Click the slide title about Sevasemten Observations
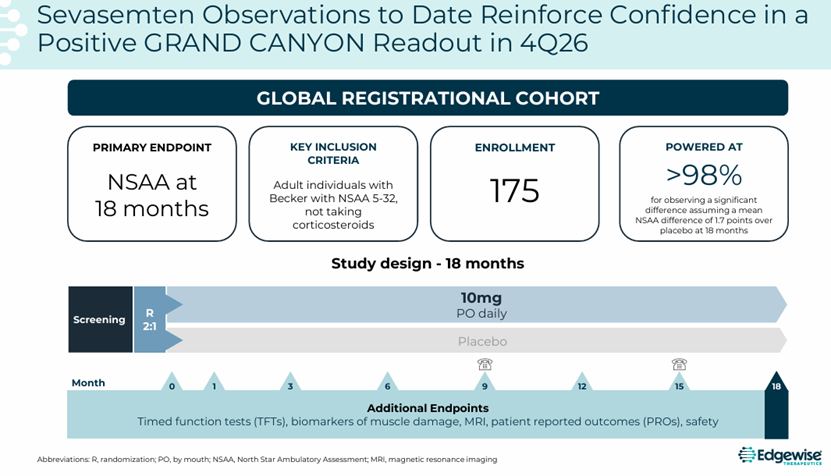Screen dimensions: 831x476 tap(422, 29)
